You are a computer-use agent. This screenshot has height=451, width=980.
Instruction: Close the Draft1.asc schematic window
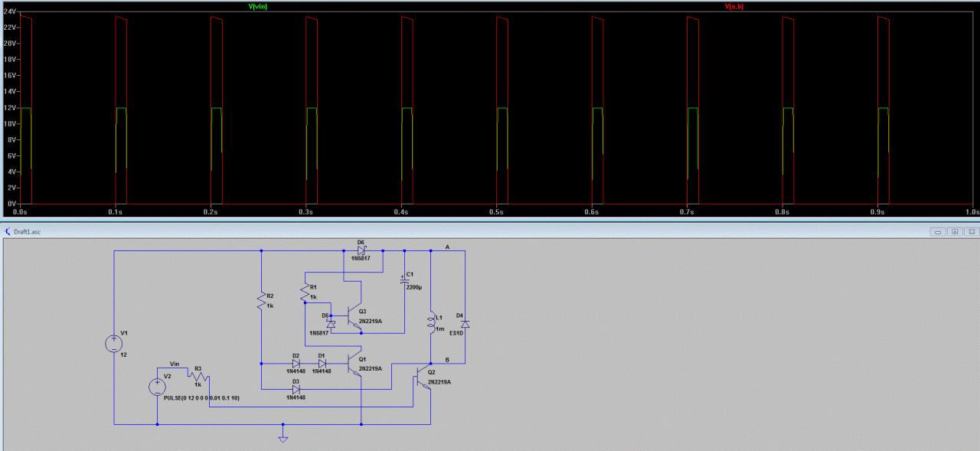click(x=972, y=230)
